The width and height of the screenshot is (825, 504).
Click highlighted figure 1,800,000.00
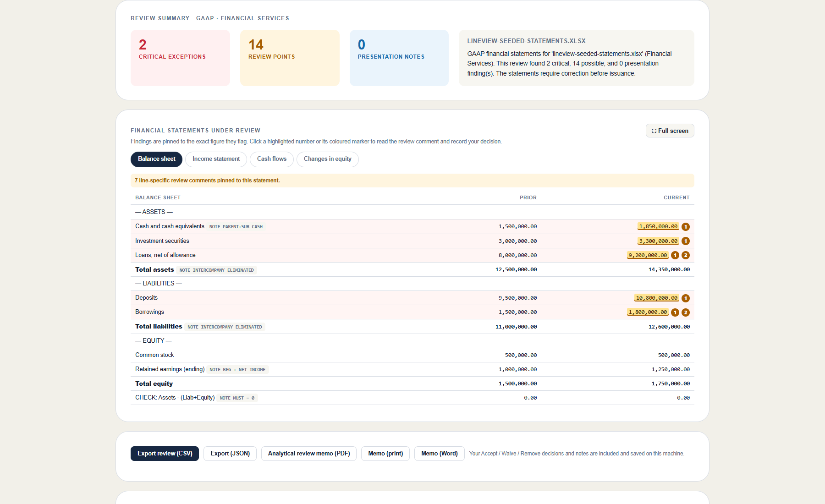[648, 312]
